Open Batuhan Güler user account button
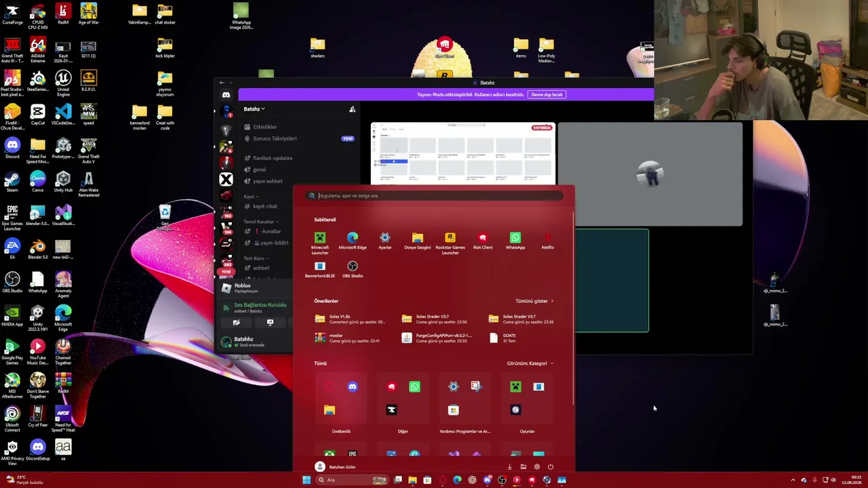This screenshot has width=868, height=488. click(336, 467)
